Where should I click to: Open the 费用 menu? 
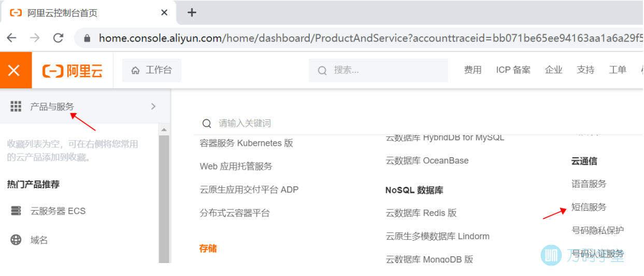tap(473, 70)
